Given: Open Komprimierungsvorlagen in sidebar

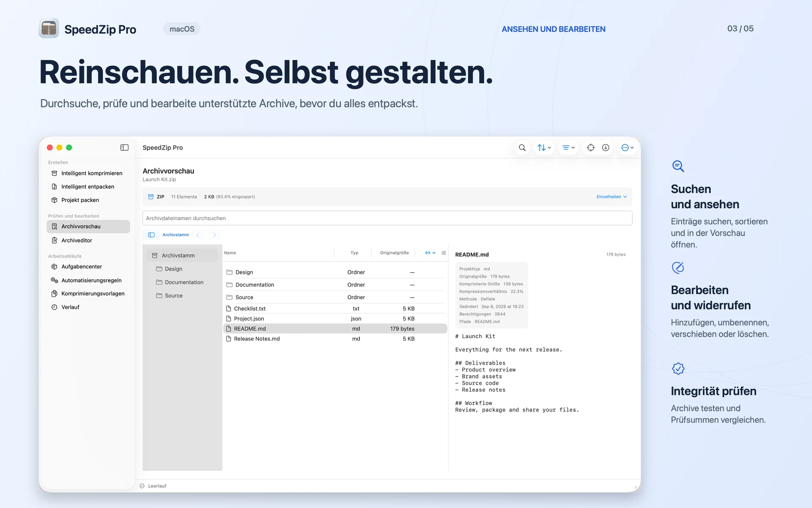Looking at the screenshot, I should pos(88,294).
